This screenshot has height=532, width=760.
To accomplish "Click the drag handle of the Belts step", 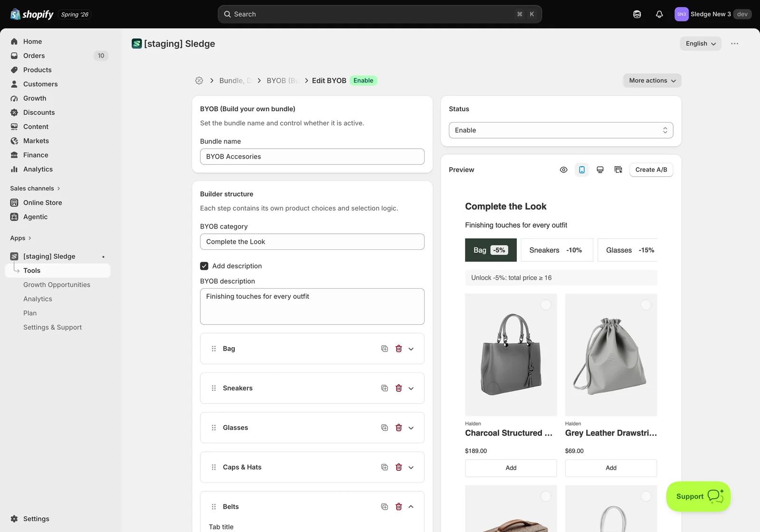I will point(214,507).
